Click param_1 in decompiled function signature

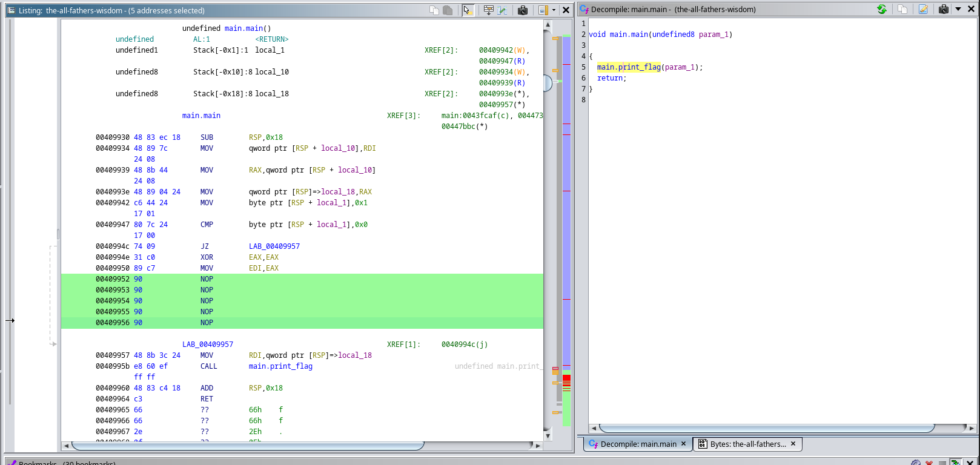[x=713, y=35]
